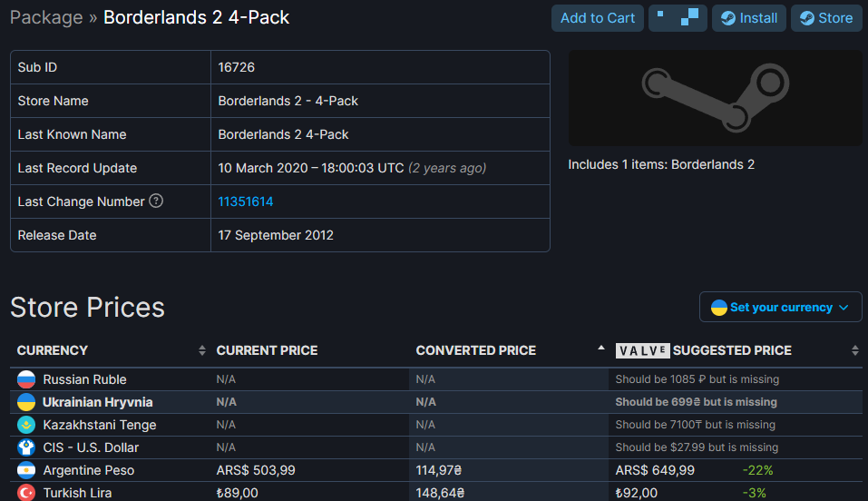
Task: Open the Set your currency dropdown
Action: point(781,307)
